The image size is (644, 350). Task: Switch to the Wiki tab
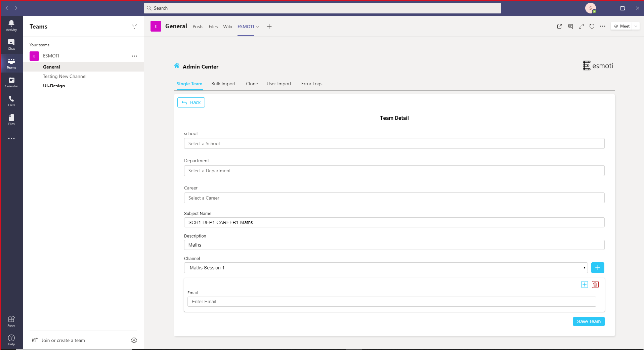point(227,27)
